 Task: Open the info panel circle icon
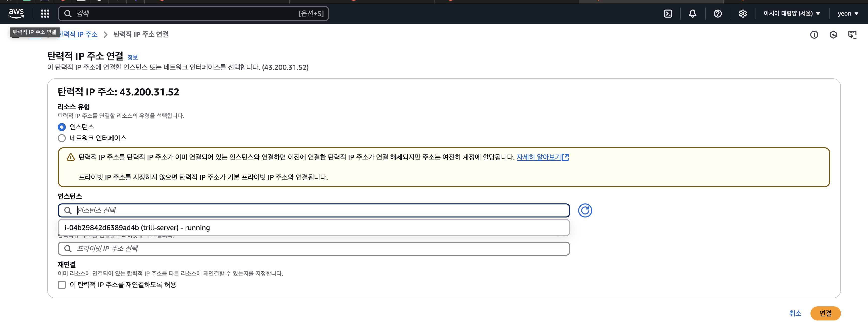click(x=814, y=34)
